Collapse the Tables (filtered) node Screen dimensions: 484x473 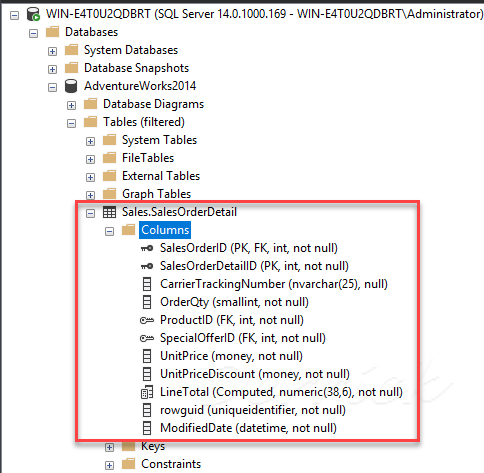[71, 123]
